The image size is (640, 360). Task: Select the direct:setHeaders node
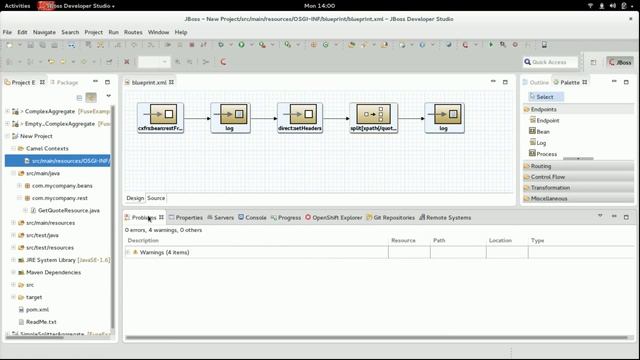[300, 118]
